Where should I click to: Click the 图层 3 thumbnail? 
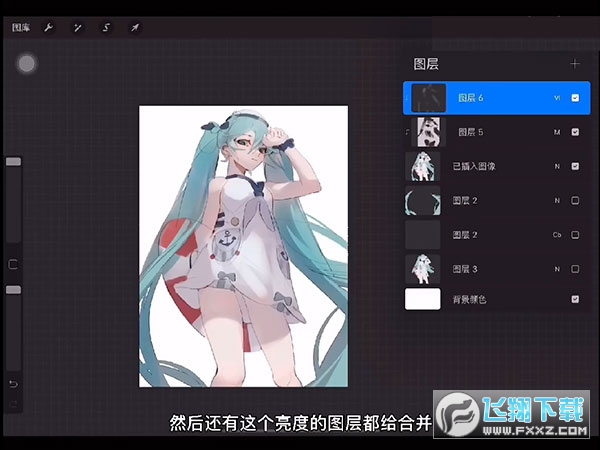pyautogui.click(x=423, y=269)
